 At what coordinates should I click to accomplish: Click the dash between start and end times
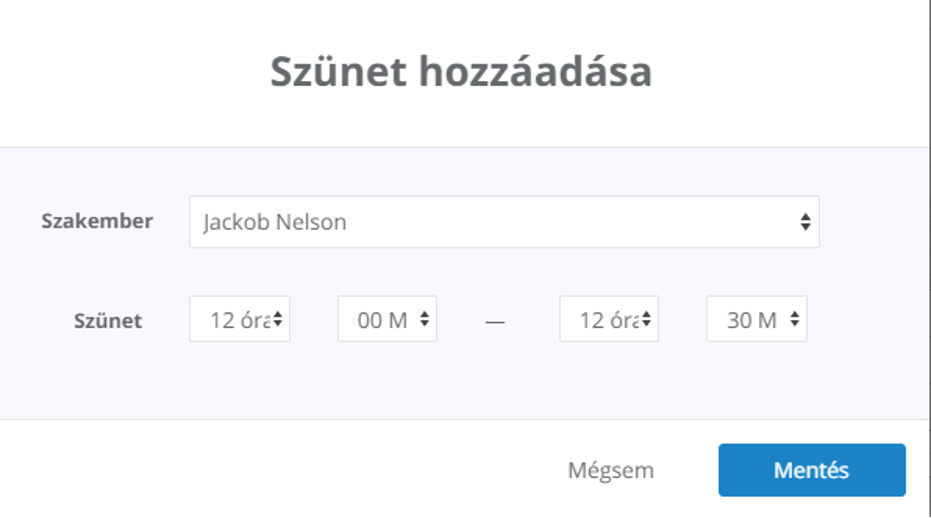tap(495, 322)
